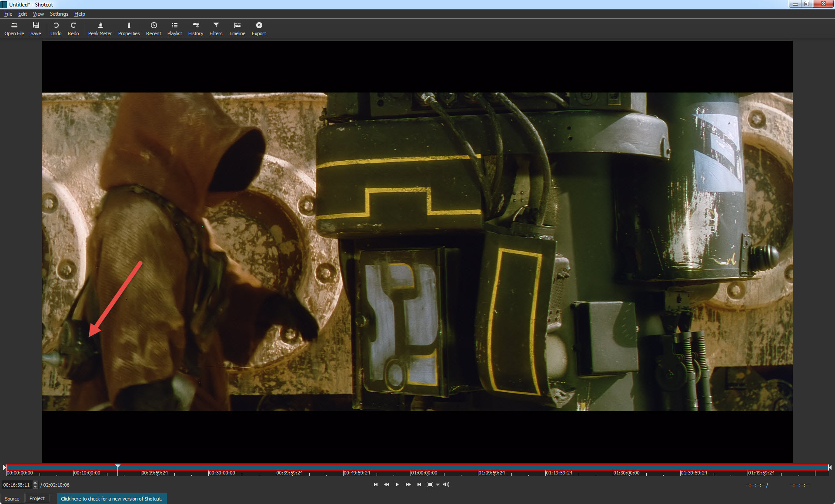
Task: Show the History panel
Action: [196, 29]
